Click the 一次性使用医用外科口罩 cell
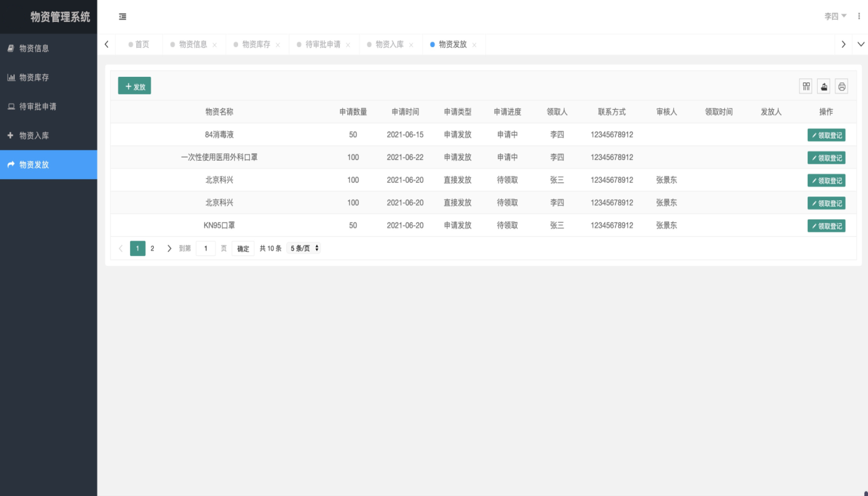The width and height of the screenshot is (868, 496). 219,157
